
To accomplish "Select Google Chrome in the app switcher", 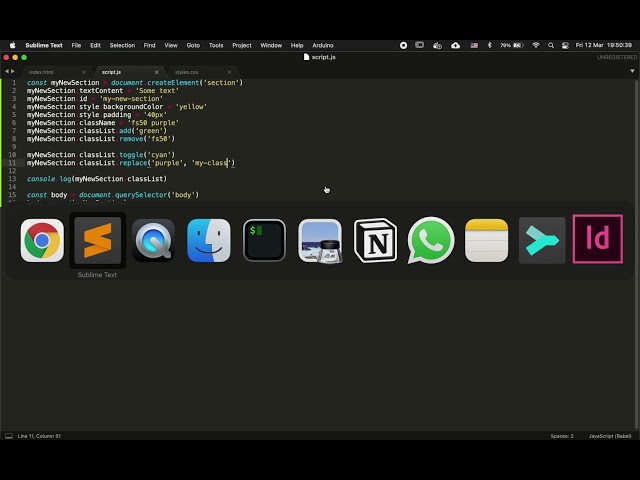I will [x=42, y=240].
